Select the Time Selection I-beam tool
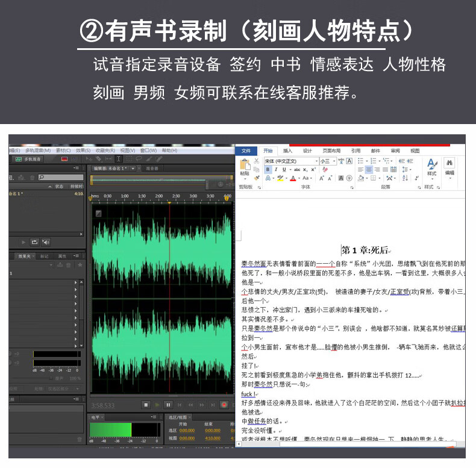This screenshot has width=476, height=468. (119, 159)
